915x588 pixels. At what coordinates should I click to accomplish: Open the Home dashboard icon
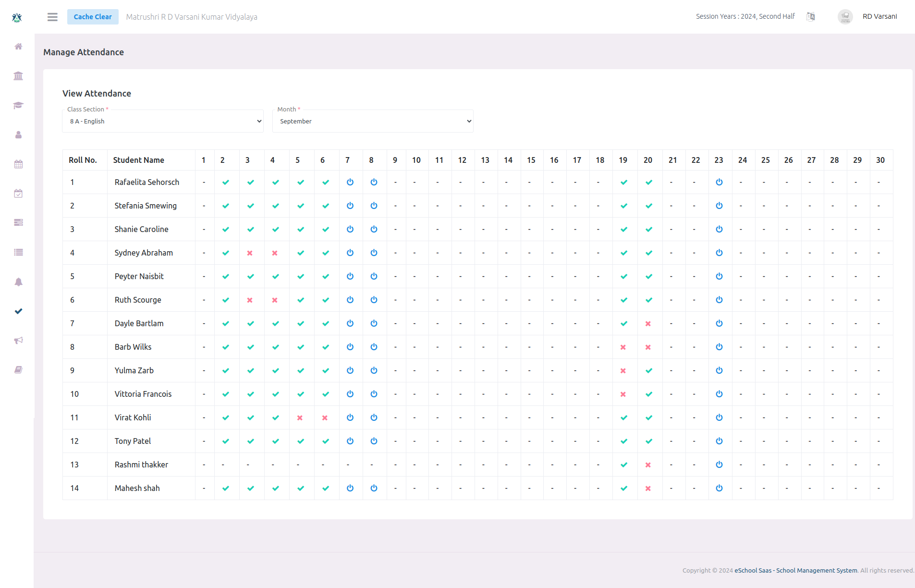tap(18, 47)
